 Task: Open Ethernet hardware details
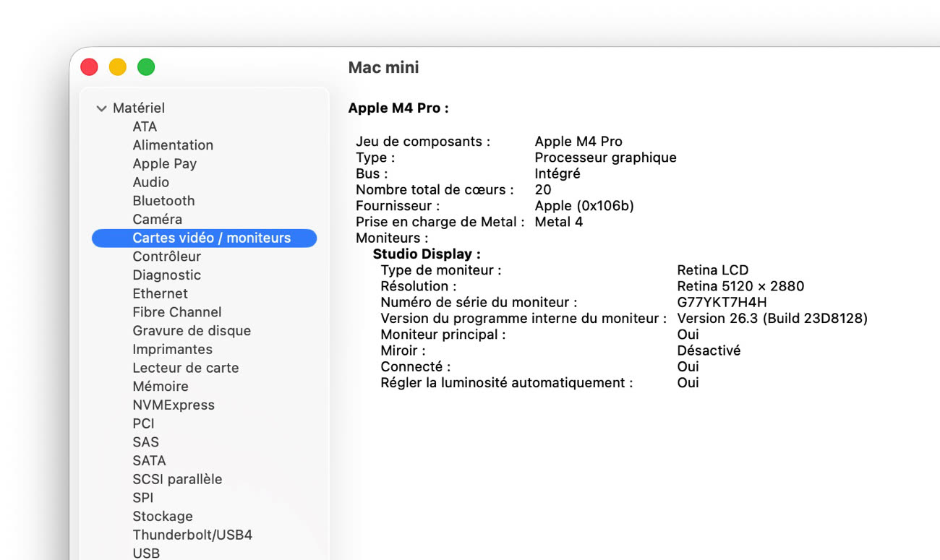pyautogui.click(x=160, y=293)
